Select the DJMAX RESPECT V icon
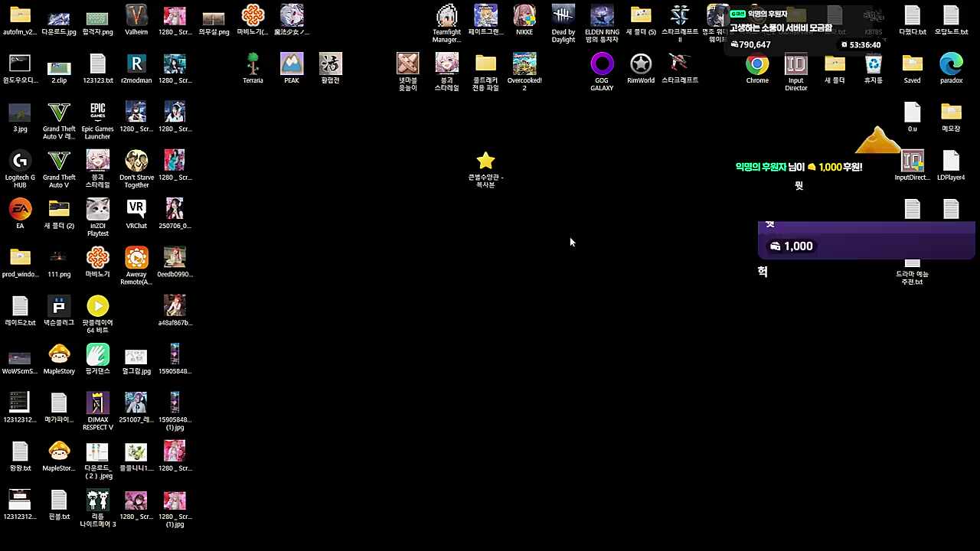 pyautogui.click(x=97, y=403)
